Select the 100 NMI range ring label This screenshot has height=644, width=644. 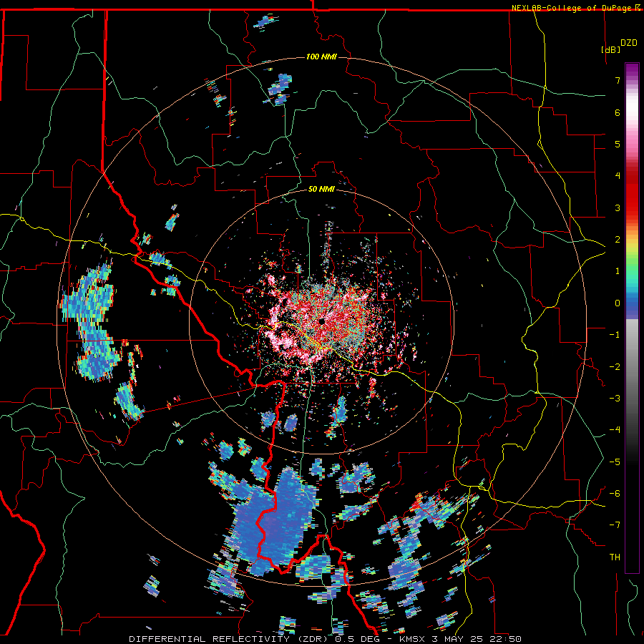[x=321, y=57]
